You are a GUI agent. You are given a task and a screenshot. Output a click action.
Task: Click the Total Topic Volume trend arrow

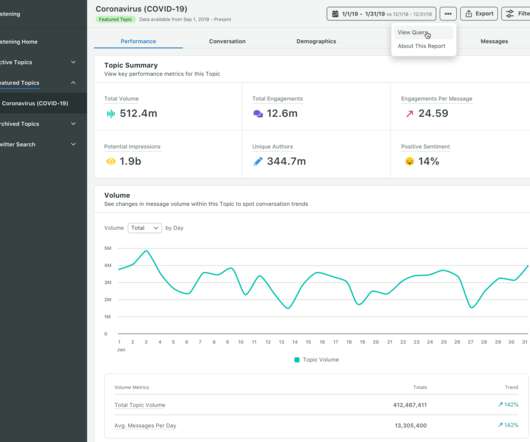point(500,404)
